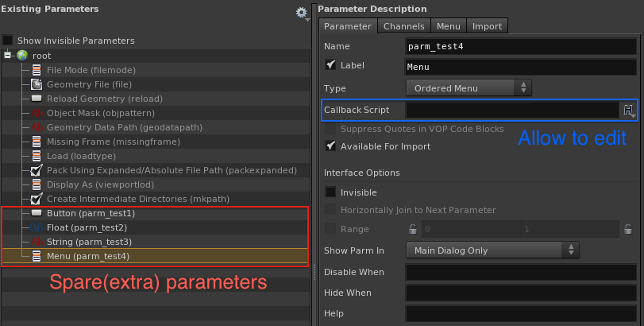Screen dimensions: 644x326
Task: Click the Geometry File icon
Action: click(x=37, y=84)
